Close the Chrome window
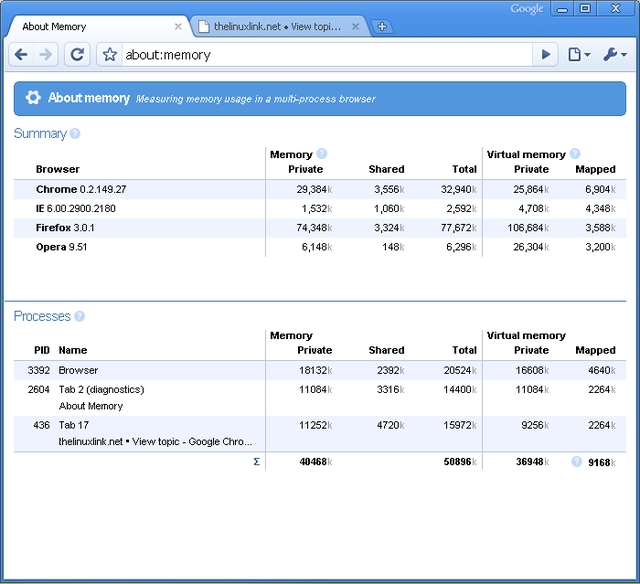Screen dimensions: 640x584 616,9
